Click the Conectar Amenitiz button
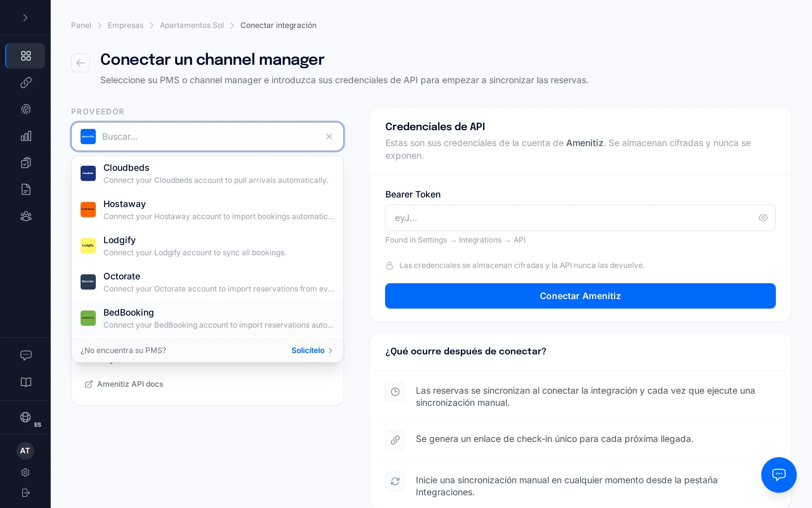812x508 pixels. (580, 296)
